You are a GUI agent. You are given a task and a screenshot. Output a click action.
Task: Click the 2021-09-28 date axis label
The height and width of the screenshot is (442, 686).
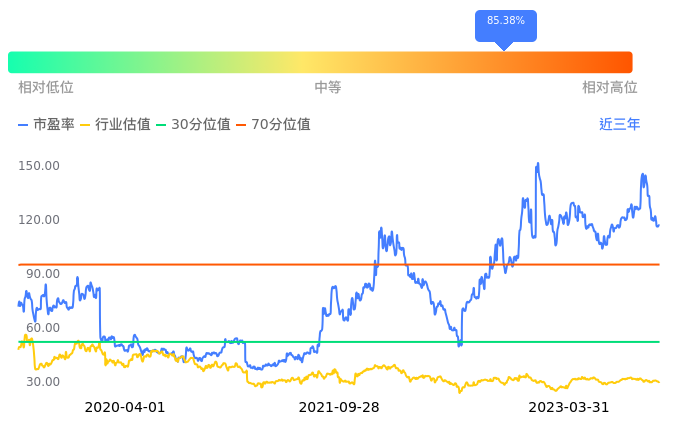click(x=339, y=408)
